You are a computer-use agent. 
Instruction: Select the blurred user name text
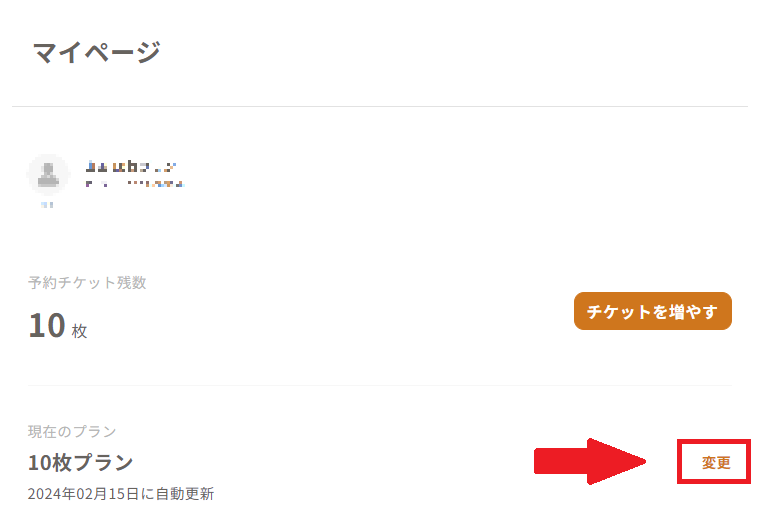click(131, 166)
